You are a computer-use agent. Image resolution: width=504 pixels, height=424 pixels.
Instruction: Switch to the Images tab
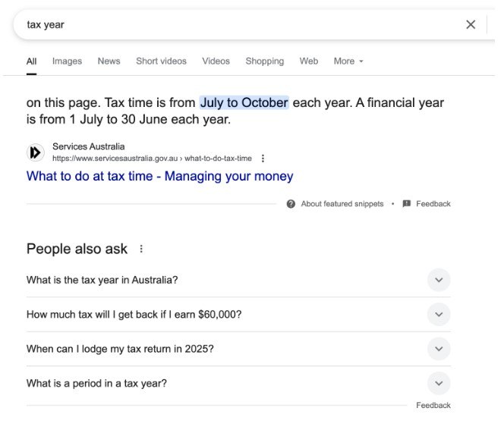click(68, 61)
